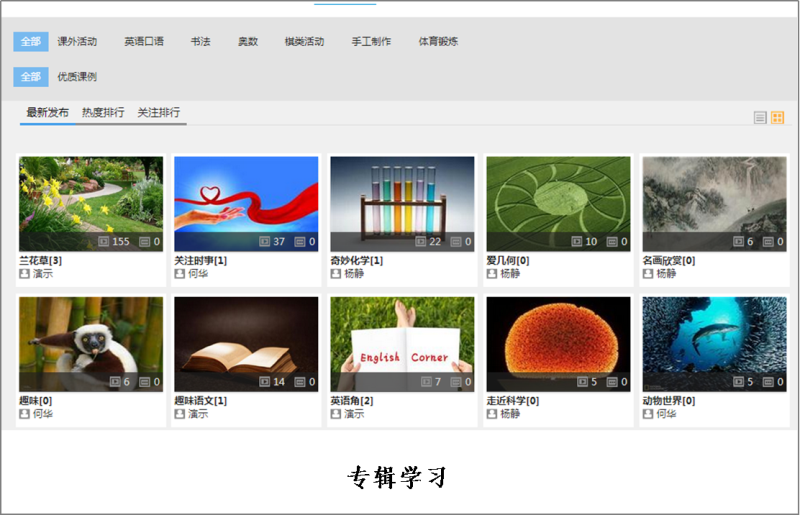Click author name 何华 under 动物世界
Viewport: 800px width, 515px height.
(x=666, y=414)
